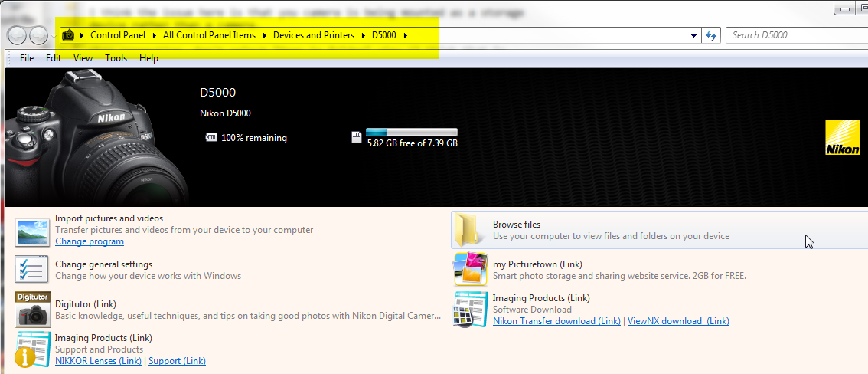Open the File menu
The height and width of the screenshot is (374, 868).
[x=27, y=58]
